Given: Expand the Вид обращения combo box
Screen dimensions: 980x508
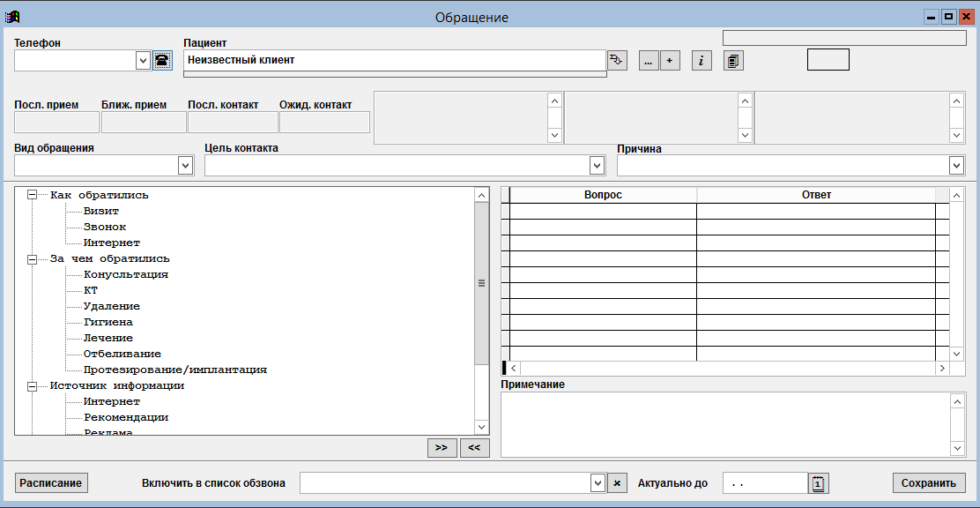Looking at the screenshot, I should [x=185, y=165].
